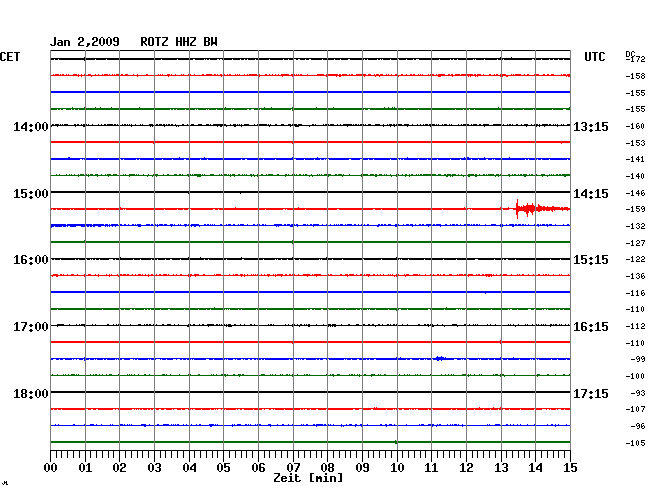The height and width of the screenshot is (494, 650).
Task: Click the station label "ROTZ HHZ BW"
Action: [x=179, y=42]
